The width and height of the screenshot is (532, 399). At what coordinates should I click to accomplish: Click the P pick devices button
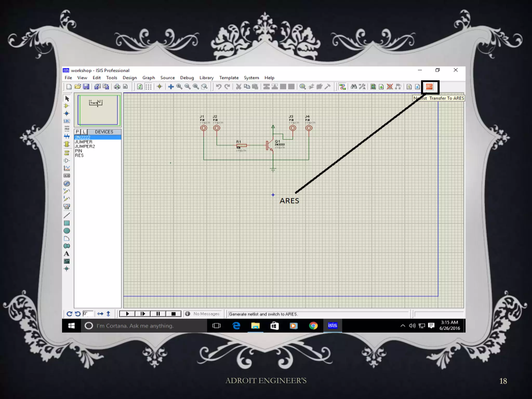click(x=77, y=132)
